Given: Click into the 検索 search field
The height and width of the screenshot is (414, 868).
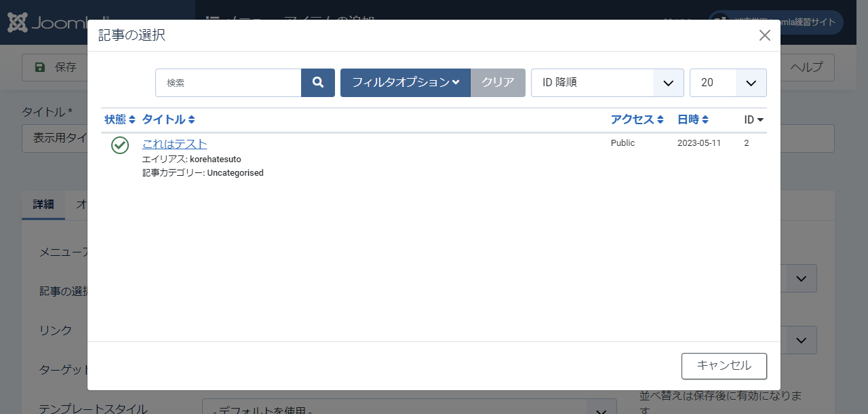Looking at the screenshot, I should [x=228, y=83].
